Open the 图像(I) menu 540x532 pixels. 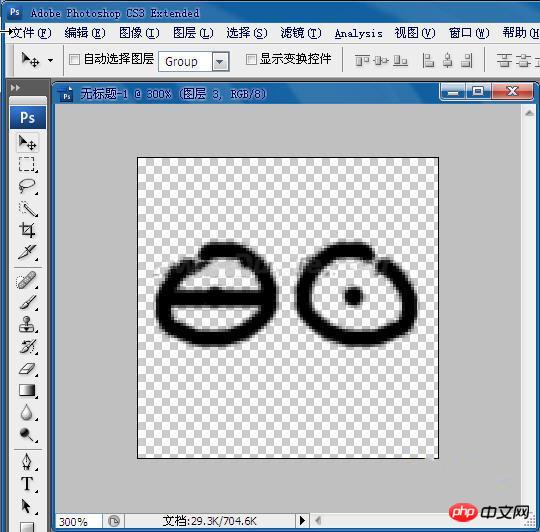139,33
